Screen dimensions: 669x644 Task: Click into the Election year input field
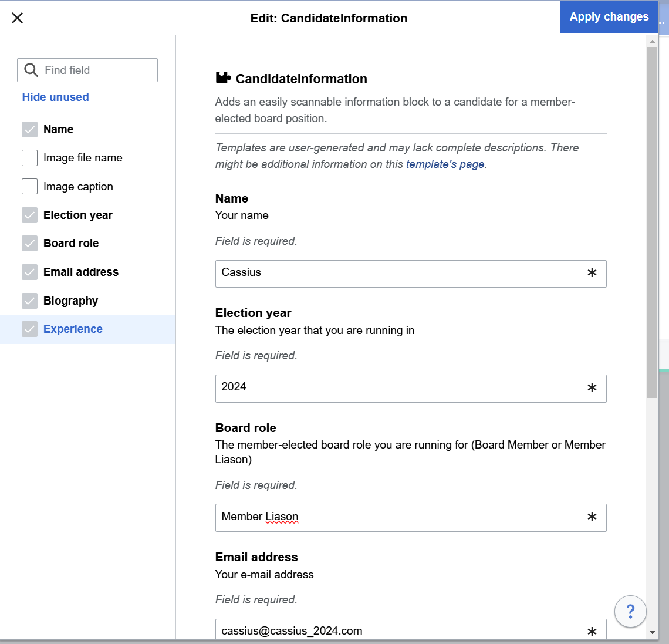(399, 388)
